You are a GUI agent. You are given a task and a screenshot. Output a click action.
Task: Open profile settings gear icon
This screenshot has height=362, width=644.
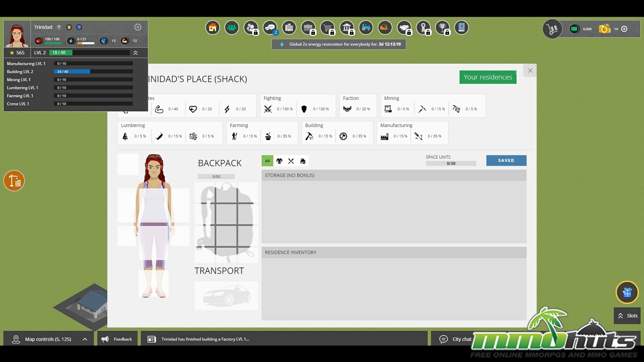(138, 27)
